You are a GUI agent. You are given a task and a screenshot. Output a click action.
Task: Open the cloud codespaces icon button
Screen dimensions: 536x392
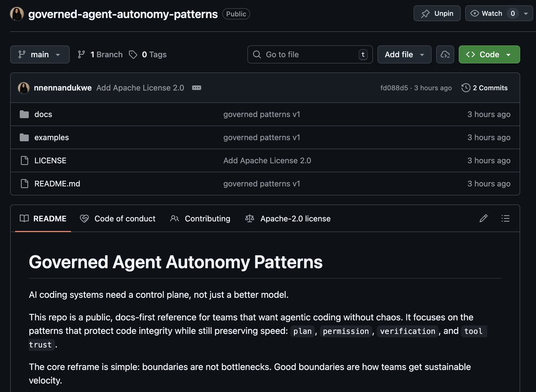[445, 54]
